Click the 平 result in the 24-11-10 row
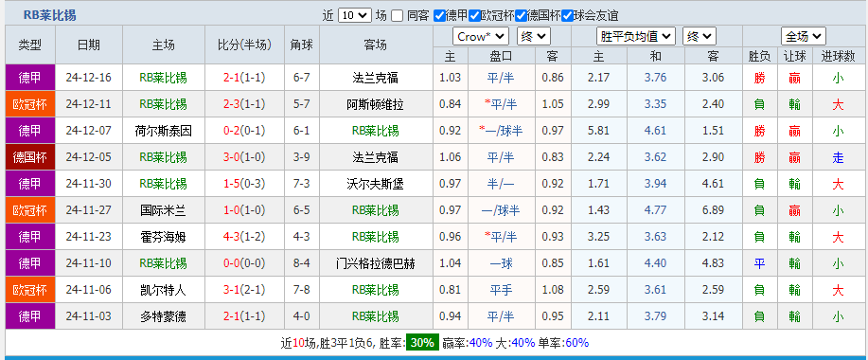 (x=759, y=263)
